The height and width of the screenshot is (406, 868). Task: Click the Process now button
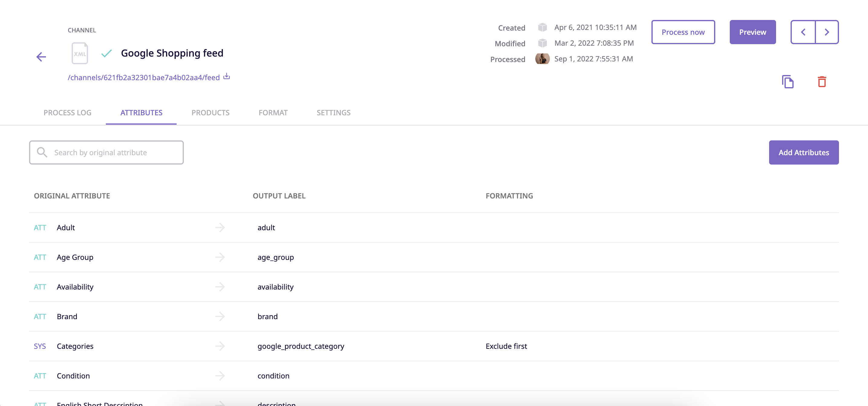[683, 32]
